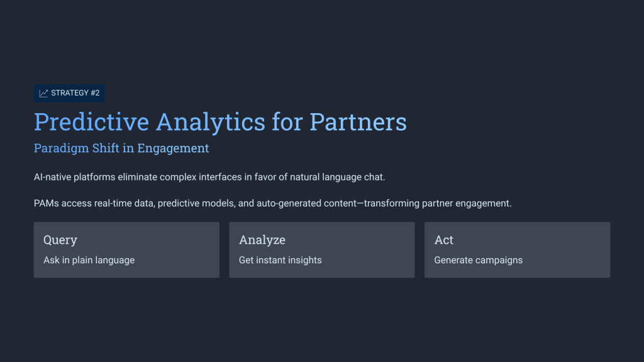Click the trend chart icon in the strategy badge

point(43,93)
